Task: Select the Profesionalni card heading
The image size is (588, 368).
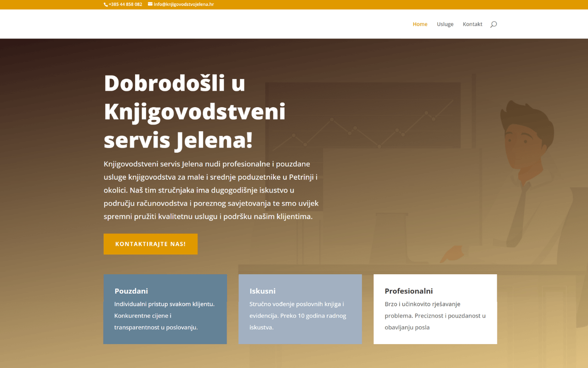Action: (408, 291)
